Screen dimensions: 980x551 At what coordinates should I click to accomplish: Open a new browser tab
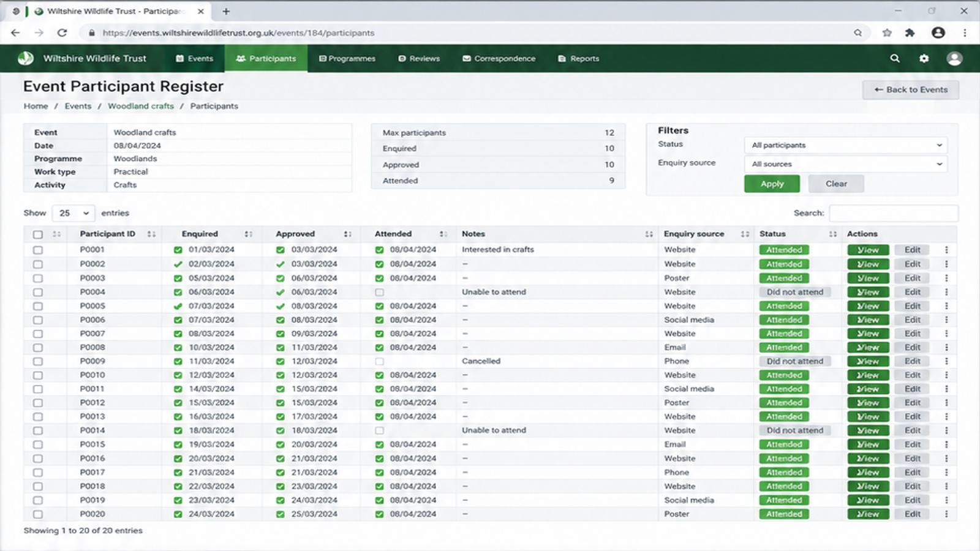tap(226, 11)
